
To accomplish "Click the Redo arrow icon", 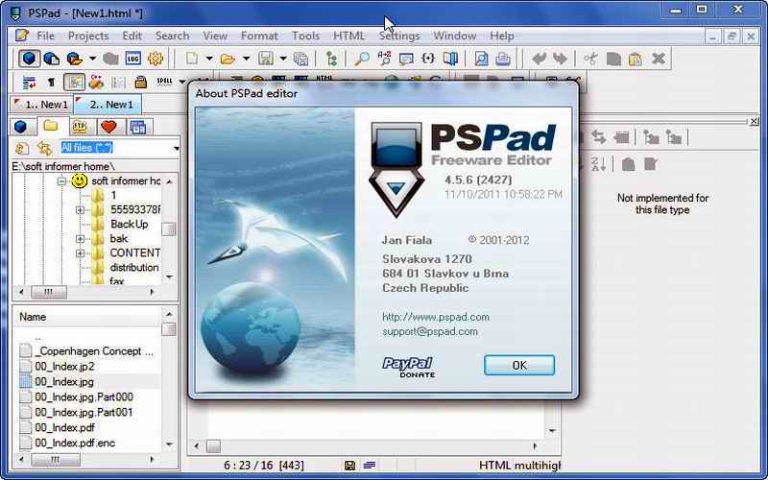I will click(560, 59).
